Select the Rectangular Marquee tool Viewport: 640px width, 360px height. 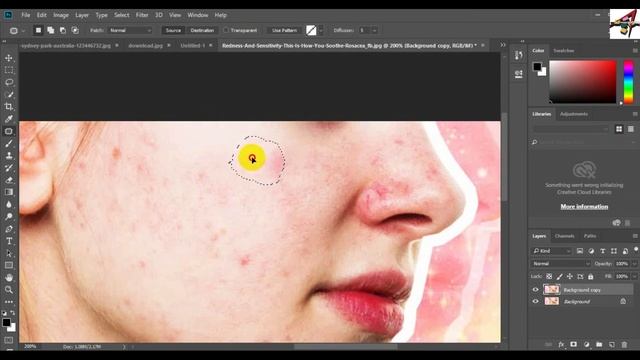coord(9,70)
